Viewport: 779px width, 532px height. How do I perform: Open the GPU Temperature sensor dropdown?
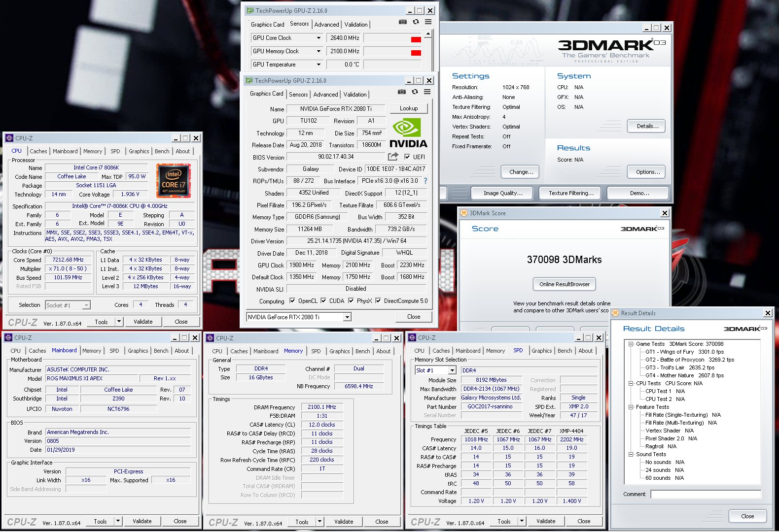(319, 65)
